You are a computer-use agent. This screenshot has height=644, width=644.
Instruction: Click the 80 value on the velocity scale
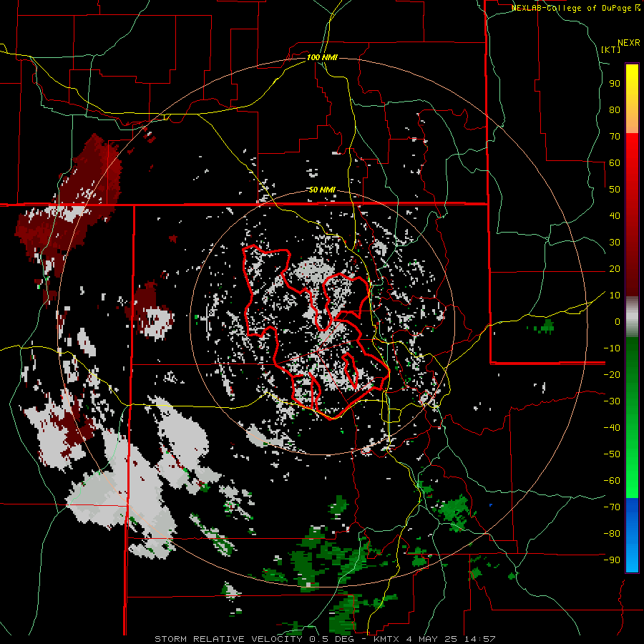tap(615, 110)
